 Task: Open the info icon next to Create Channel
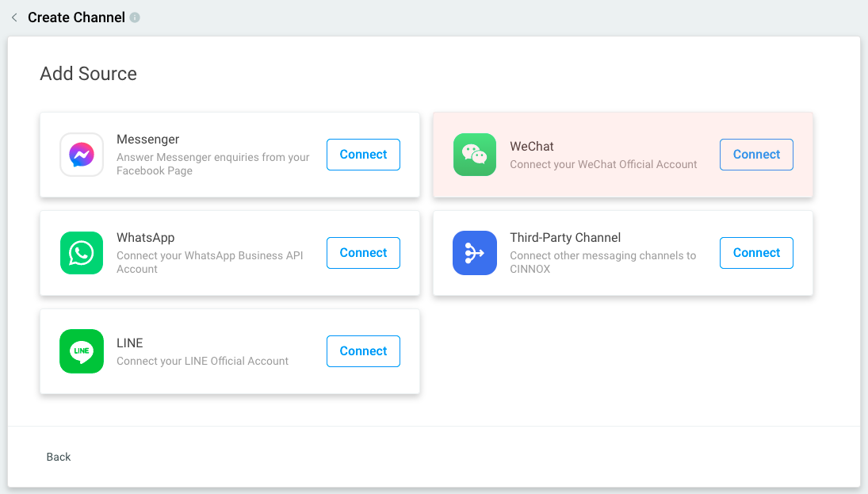click(x=135, y=17)
